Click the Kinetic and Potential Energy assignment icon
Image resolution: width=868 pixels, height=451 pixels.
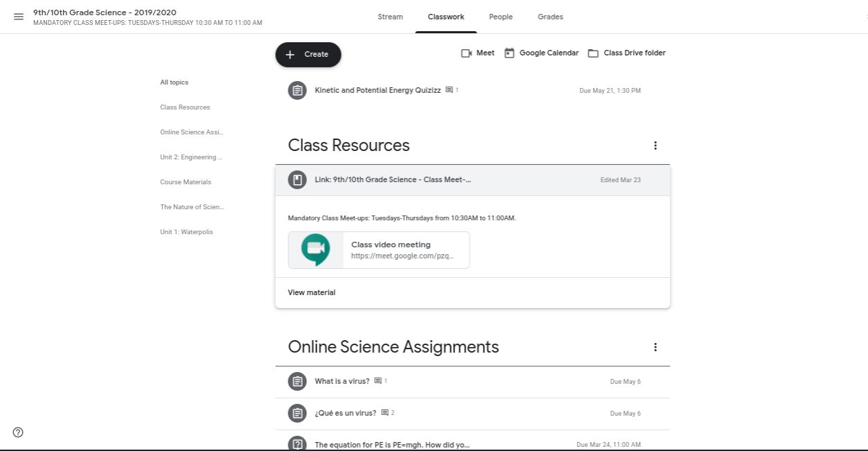297,91
